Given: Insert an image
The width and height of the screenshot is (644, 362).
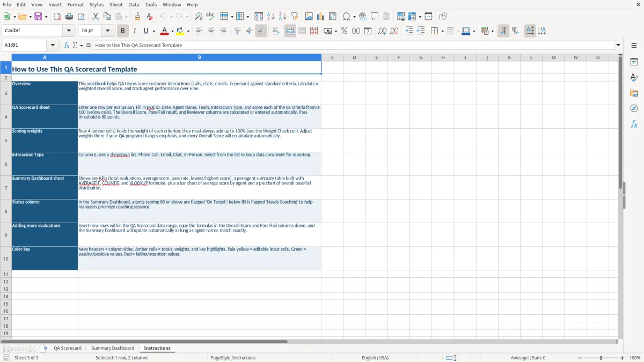Looking at the screenshot, I should 309,17.
